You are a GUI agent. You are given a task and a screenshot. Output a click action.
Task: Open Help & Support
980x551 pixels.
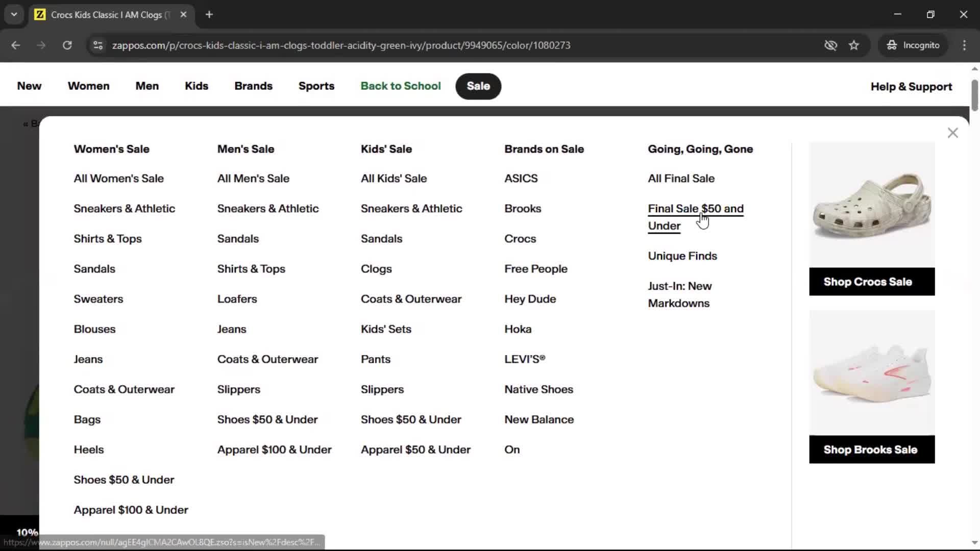click(911, 87)
